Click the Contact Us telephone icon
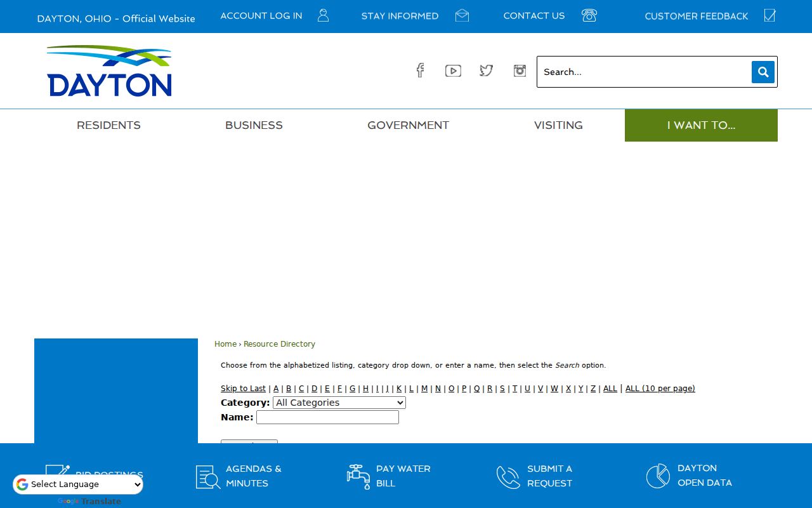The height and width of the screenshot is (508, 812). pyautogui.click(x=589, y=15)
